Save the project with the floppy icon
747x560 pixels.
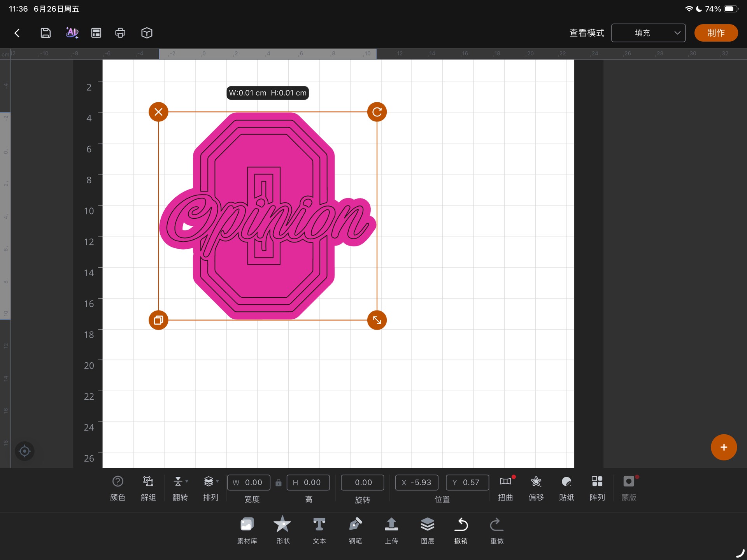(x=46, y=33)
